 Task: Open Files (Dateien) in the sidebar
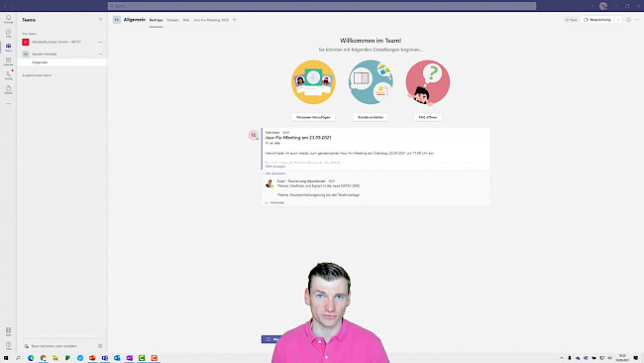(8, 89)
